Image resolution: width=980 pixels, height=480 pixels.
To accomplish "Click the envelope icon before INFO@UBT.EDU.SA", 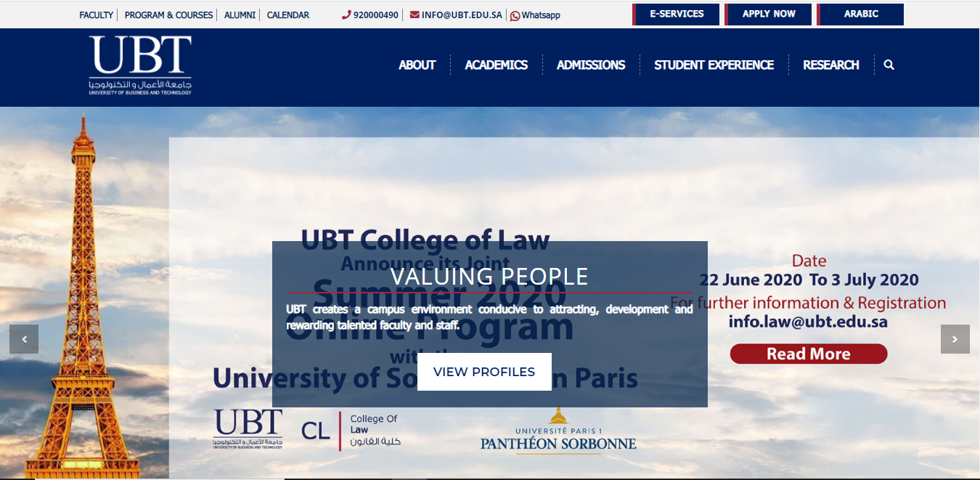I will pyautogui.click(x=415, y=15).
